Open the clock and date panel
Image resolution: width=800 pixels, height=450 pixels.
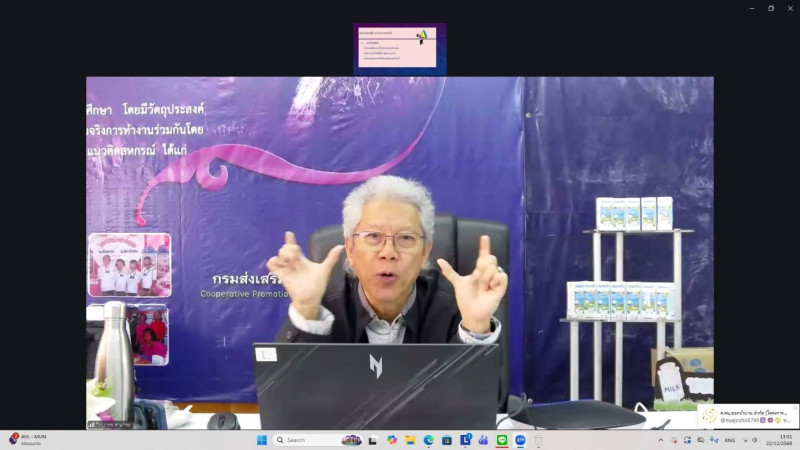tap(784, 440)
